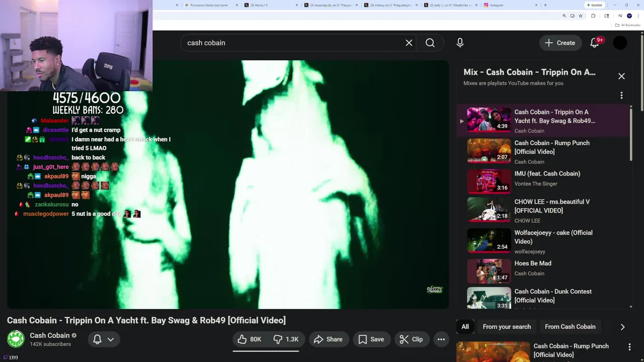
Task: Open Cash Cobain channel avatar
Action: [x=16, y=339]
